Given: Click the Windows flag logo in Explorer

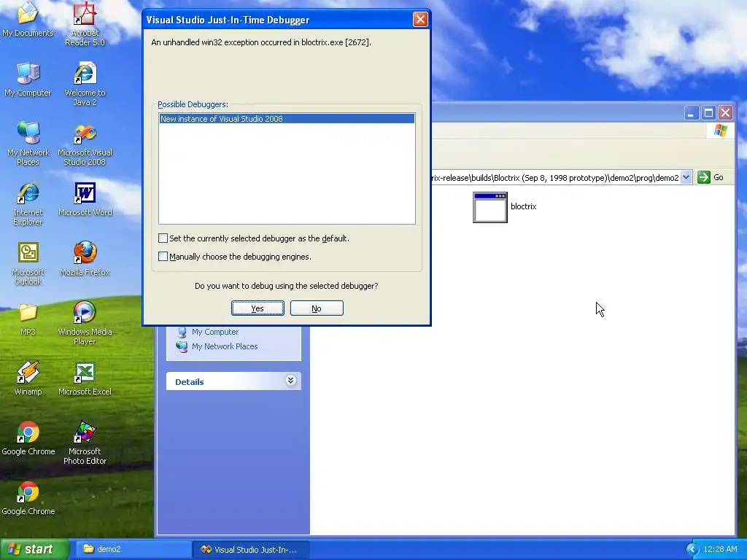Looking at the screenshot, I should click(720, 130).
